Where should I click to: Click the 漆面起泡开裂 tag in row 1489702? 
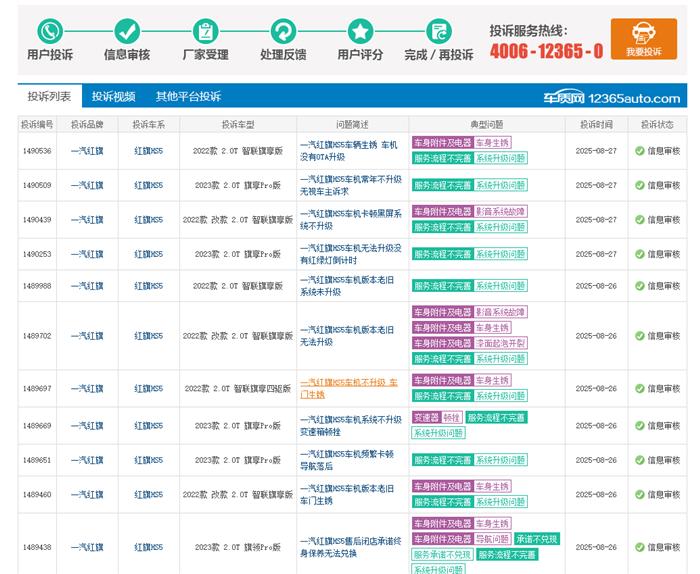pos(501,343)
